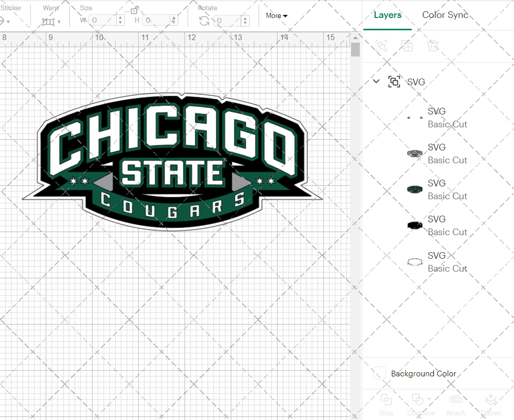Open the Background Color picker

pyautogui.click(x=379, y=373)
